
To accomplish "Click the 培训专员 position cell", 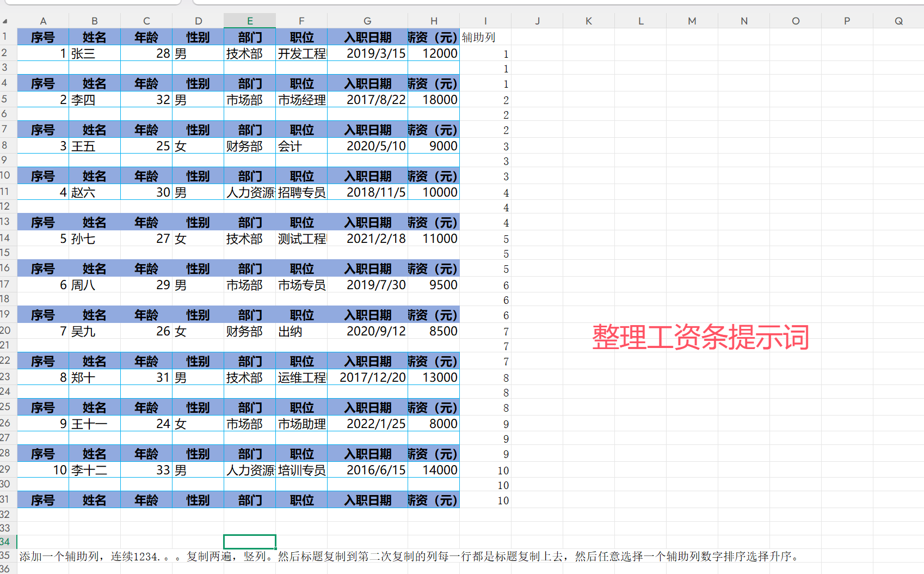I will [x=301, y=470].
